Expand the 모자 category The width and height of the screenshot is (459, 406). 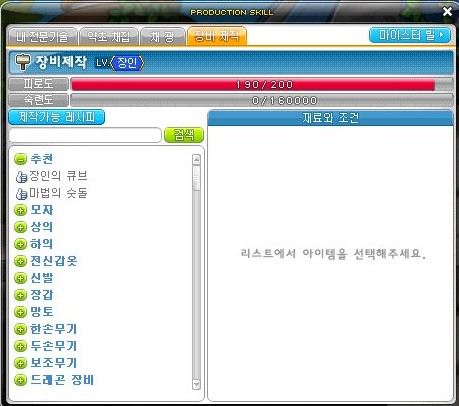(x=20, y=210)
